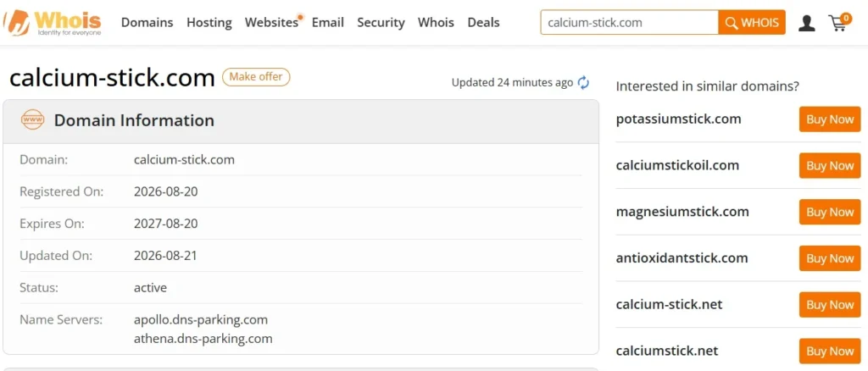868x371 pixels.
Task: Click the Domain value calcium-stick.com
Action: click(x=184, y=160)
